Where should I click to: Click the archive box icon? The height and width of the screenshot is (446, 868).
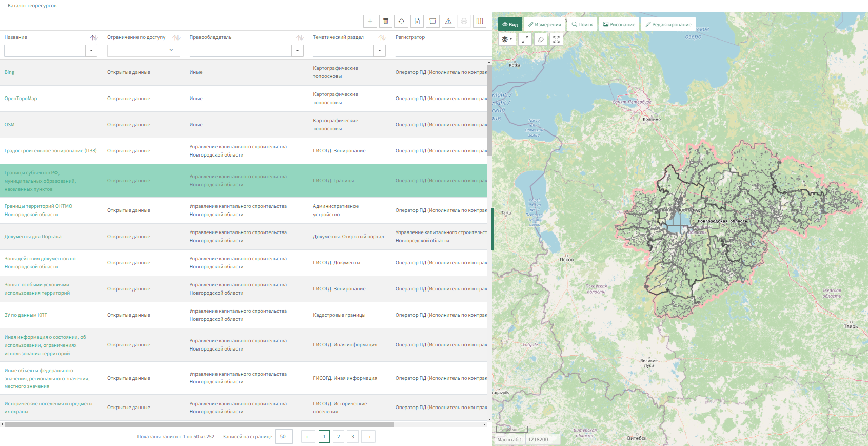tap(432, 21)
